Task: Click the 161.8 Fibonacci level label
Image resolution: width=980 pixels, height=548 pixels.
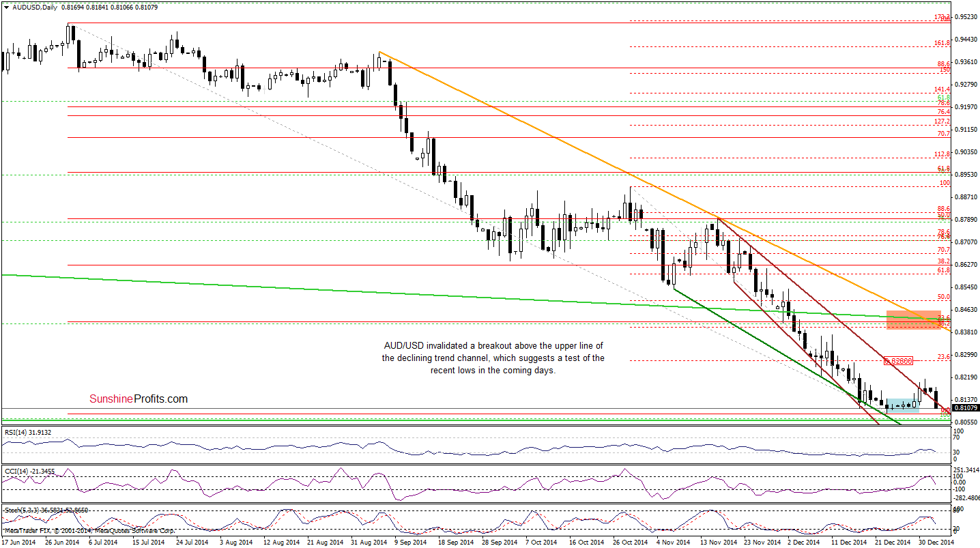Action: click(x=942, y=42)
